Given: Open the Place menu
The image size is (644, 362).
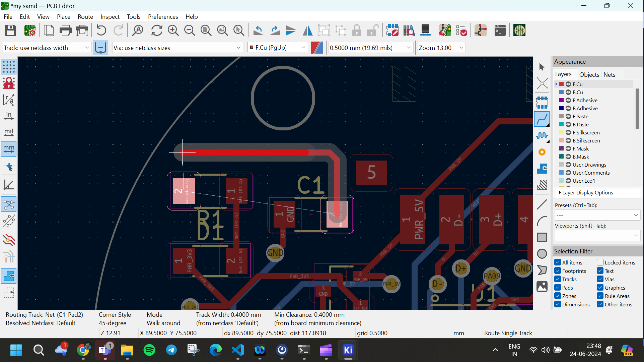Looking at the screenshot, I should click(x=63, y=16).
